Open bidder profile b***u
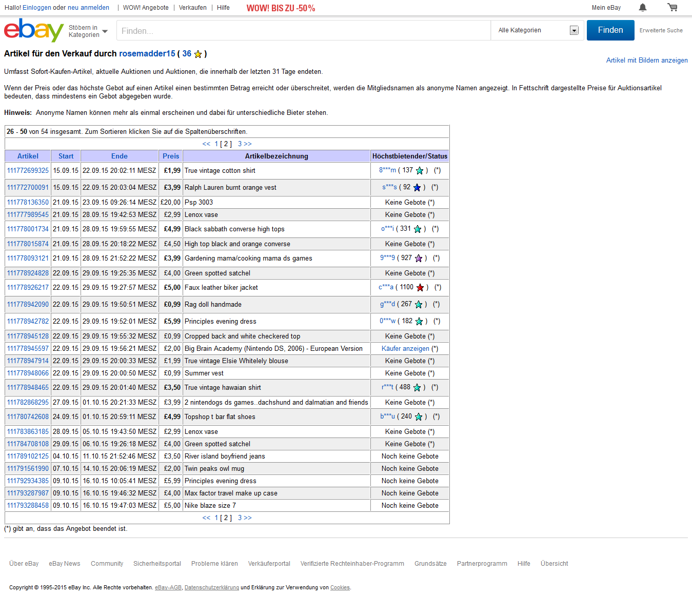The height and width of the screenshot is (616, 692). click(x=387, y=416)
